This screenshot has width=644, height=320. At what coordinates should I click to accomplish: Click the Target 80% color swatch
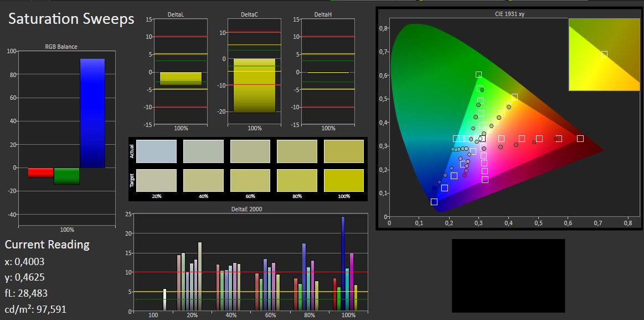[297, 181]
